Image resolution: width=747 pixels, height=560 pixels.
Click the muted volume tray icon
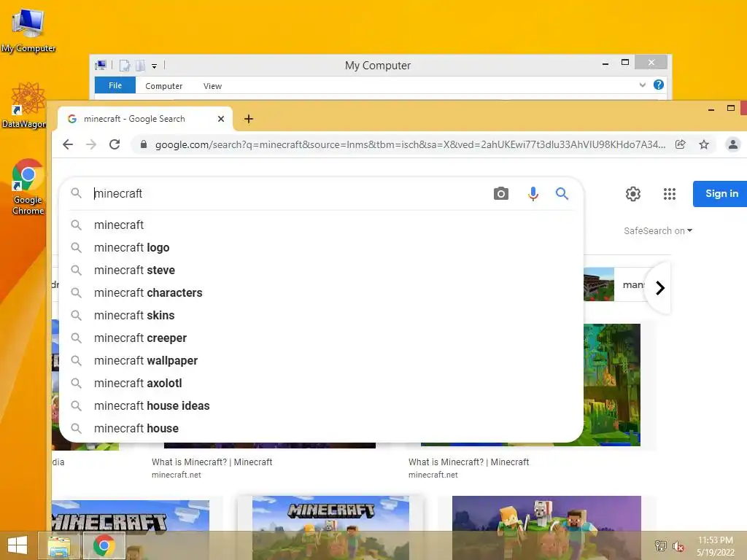(678, 545)
